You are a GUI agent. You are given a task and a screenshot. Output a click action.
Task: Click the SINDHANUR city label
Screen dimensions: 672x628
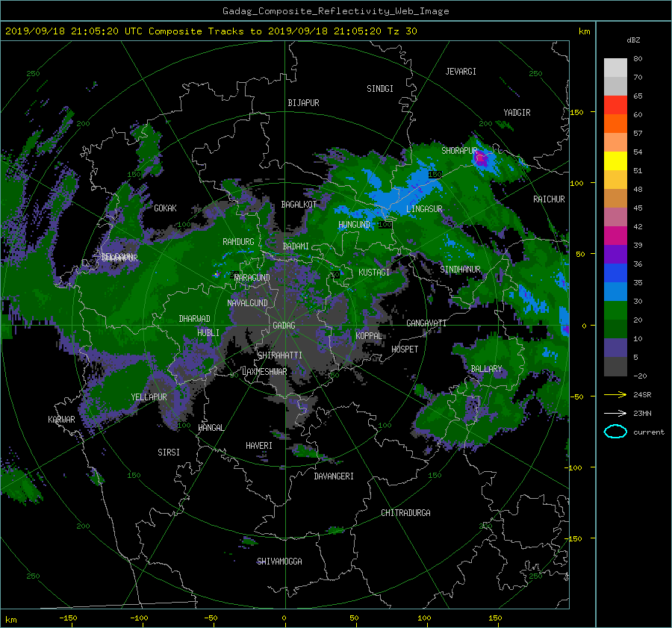460,270
